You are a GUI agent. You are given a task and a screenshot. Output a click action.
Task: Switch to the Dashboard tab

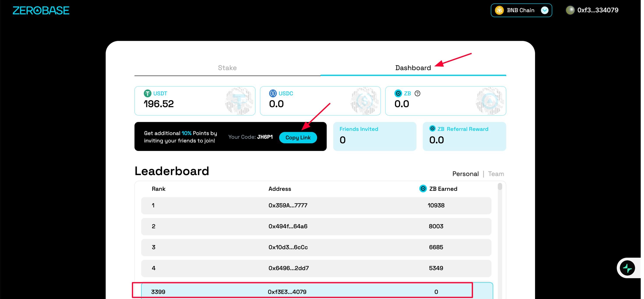pos(413,68)
